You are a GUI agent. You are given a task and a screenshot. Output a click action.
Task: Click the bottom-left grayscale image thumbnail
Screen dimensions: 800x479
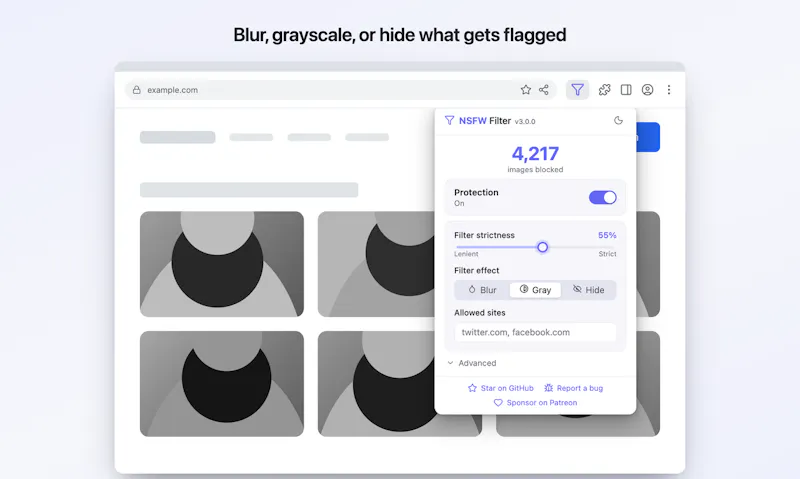(222, 384)
